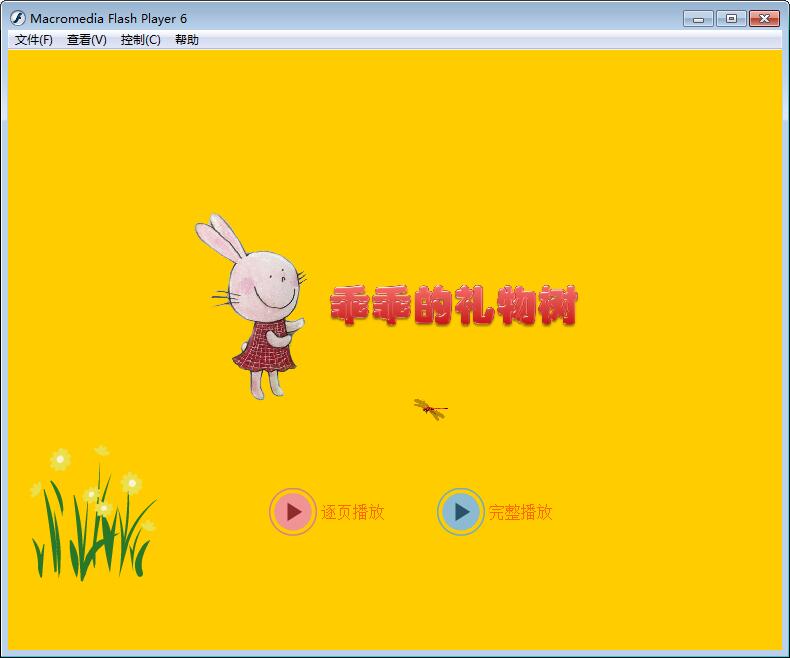Viewport: 790px width, 658px height.
Task: Click the Macromedia Flash Player 6 title text
Action: (108, 18)
